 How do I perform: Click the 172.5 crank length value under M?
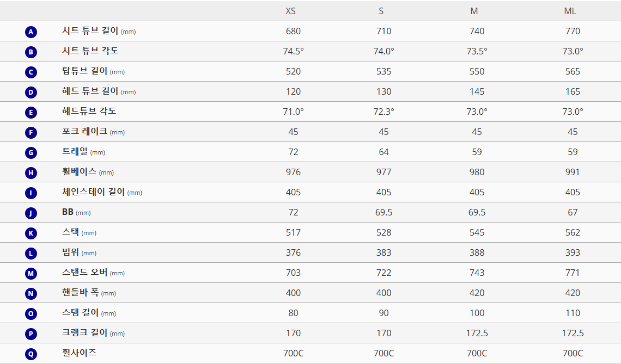pos(477,333)
